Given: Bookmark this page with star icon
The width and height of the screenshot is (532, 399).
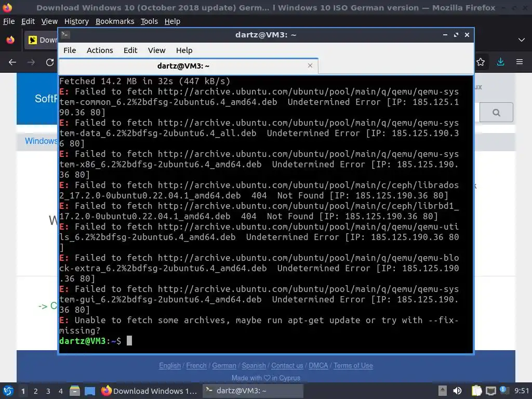Looking at the screenshot, I should pos(481,62).
